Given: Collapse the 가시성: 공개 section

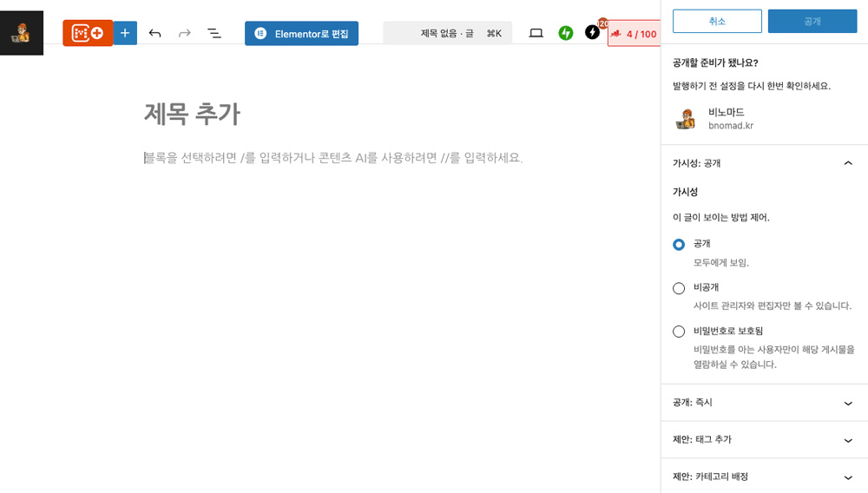Looking at the screenshot, I should point(848,163).
